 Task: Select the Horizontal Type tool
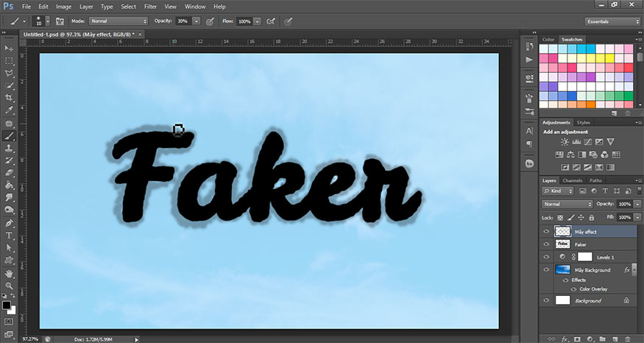point(9,236)
